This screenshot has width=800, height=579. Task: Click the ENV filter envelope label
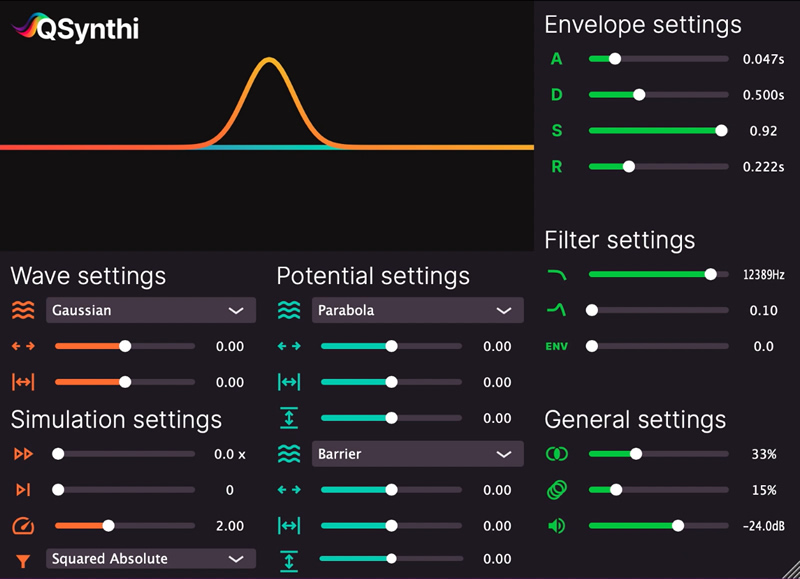coord(556,346)
